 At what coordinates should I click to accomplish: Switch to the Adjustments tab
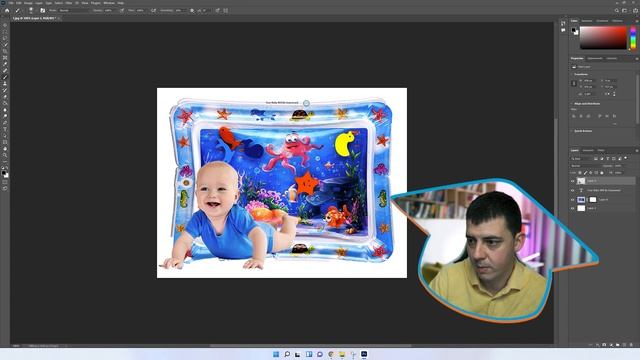pos(595,58)
